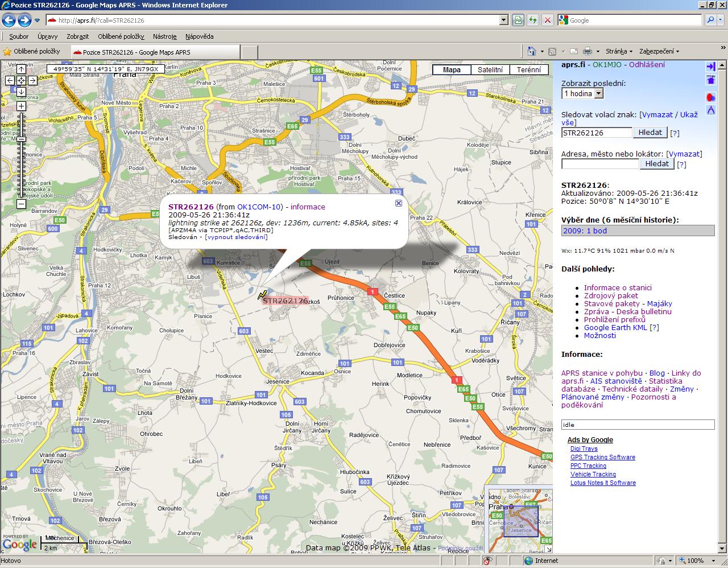Pan map down with arrow button
Viewport: 728px width, 568px height.
click(21, 92)
